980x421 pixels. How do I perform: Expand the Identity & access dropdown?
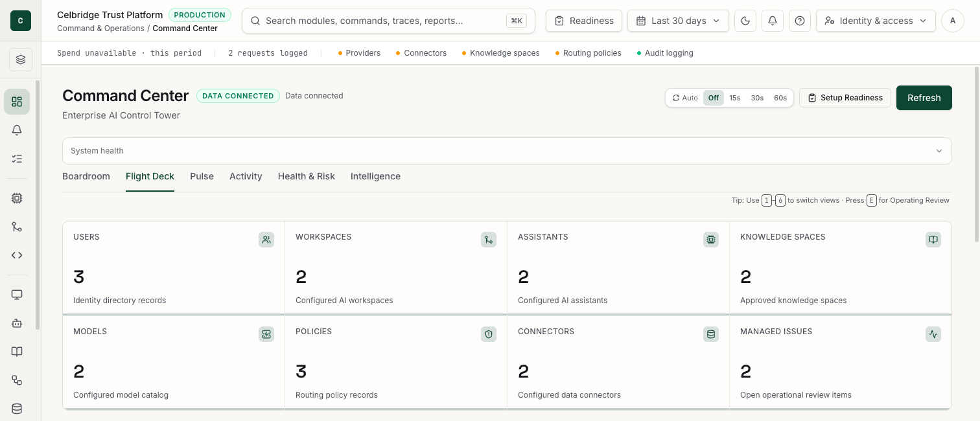(876, 21)
